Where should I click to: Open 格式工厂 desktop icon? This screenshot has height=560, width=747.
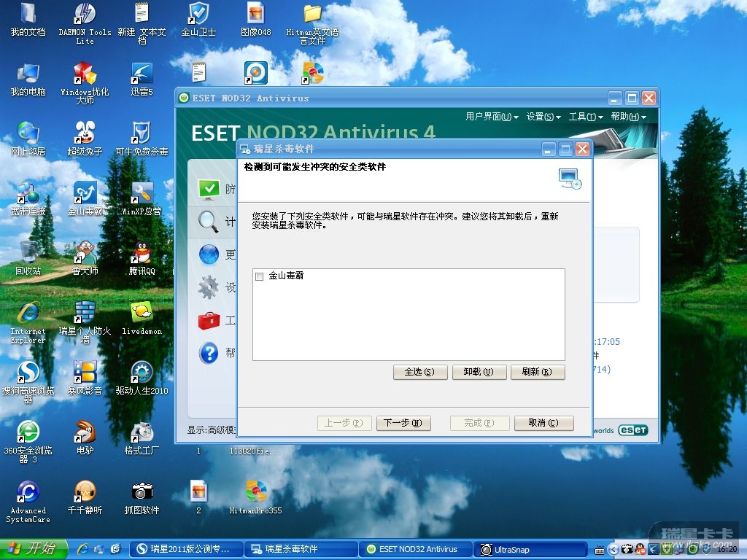(x=142, y=437)
